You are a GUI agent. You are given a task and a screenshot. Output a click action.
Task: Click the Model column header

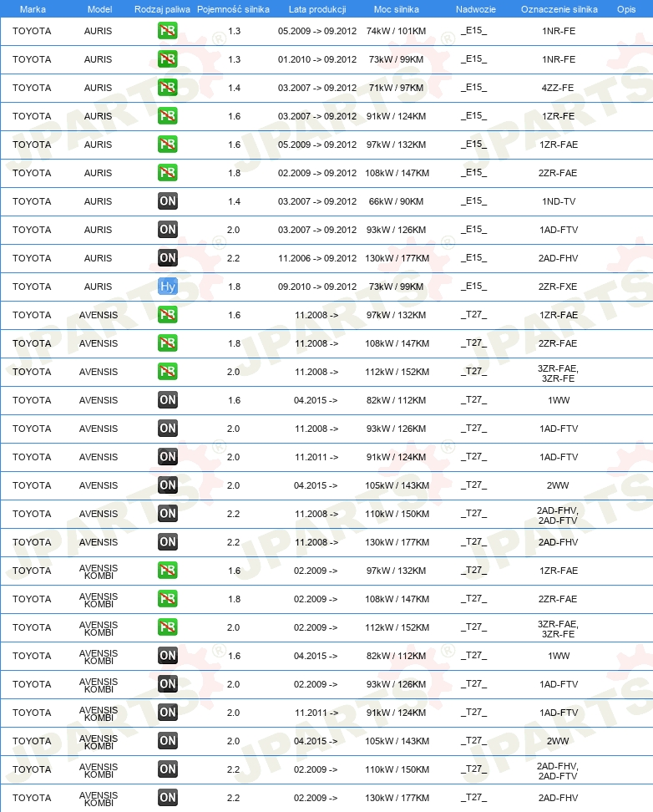pyautogui.click(x=100, y=9)
